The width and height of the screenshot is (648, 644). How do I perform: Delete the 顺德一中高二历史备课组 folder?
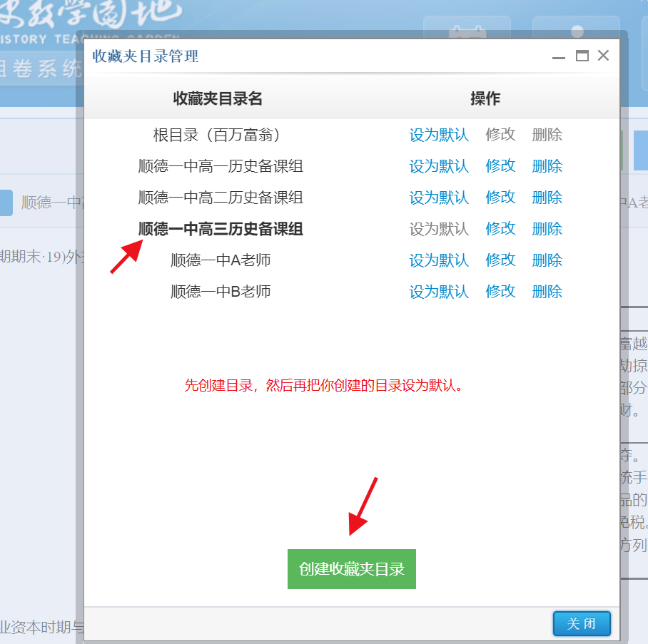coord(547,198)
